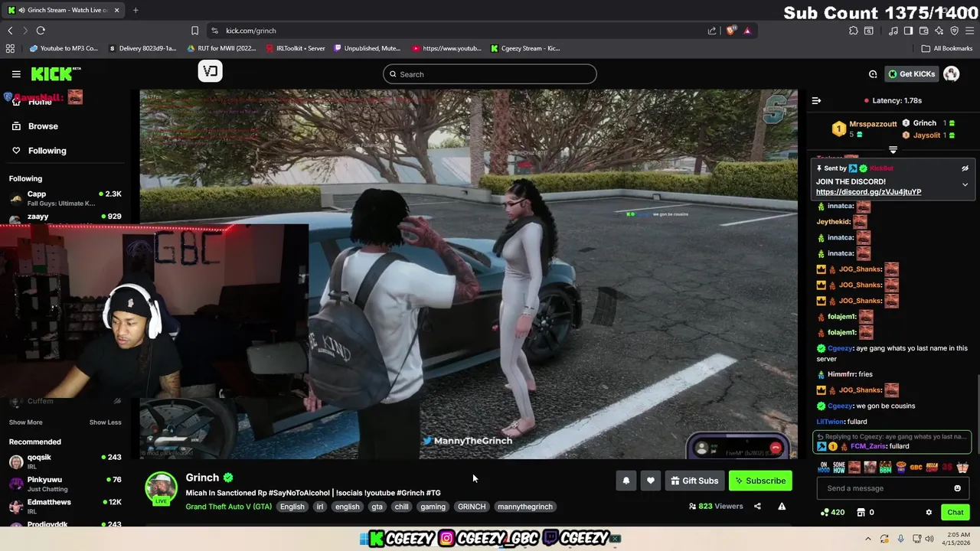Bookmark this page in address bar
This screenshot has height=551, width=980.
pos(194,31)
